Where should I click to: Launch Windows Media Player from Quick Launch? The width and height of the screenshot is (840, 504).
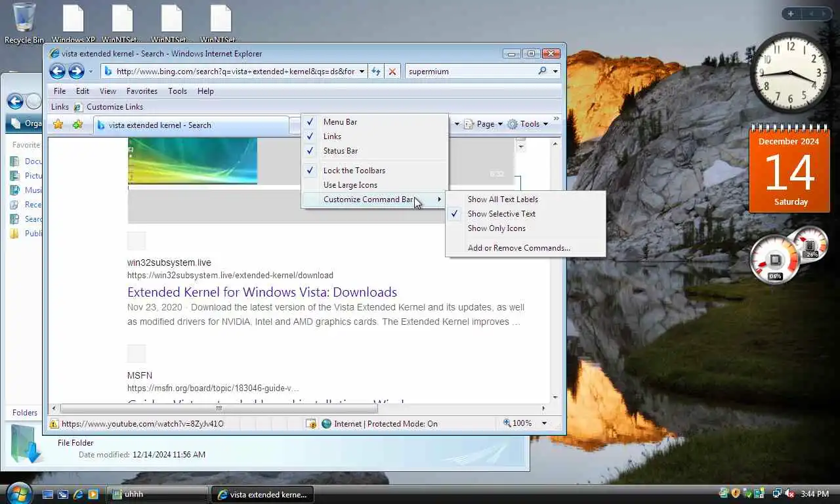click(x=93, y=494)
